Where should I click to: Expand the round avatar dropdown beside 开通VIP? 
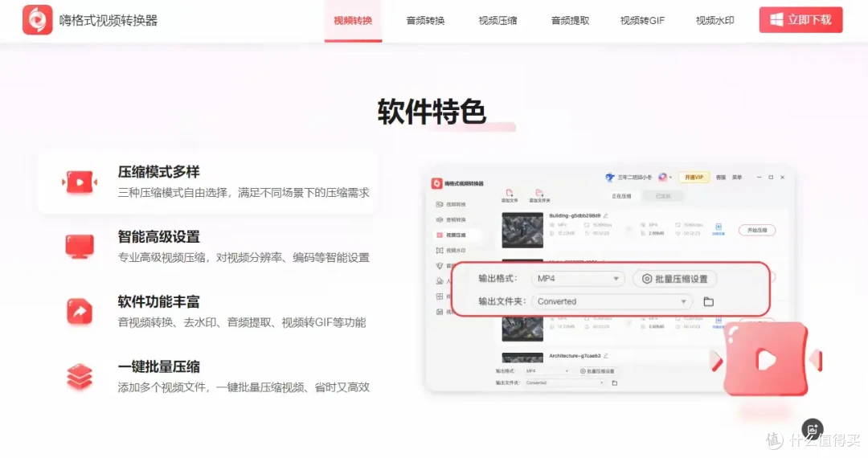[x=665, y=178]
